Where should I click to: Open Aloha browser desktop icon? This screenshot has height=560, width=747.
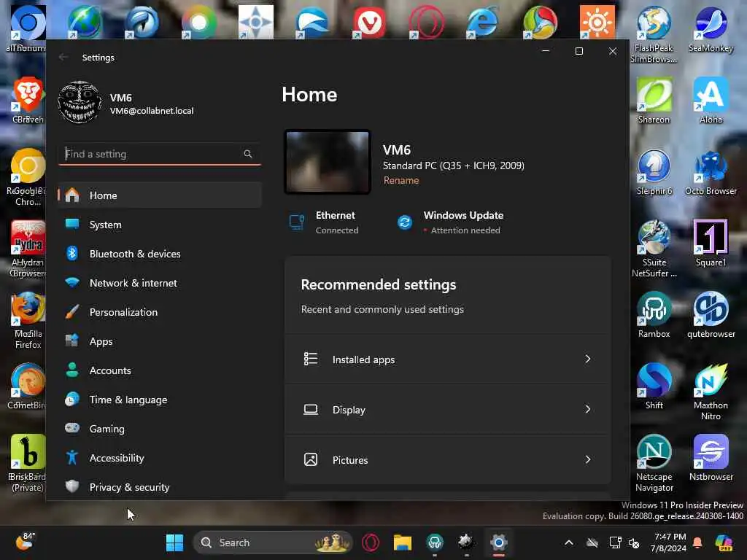711,101
